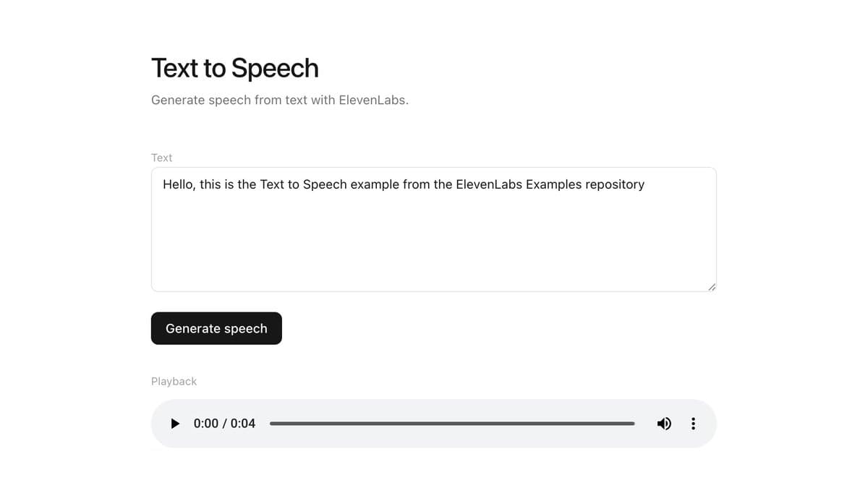Viewport: 868px width, 488px height.
Task: Click the word "ElevenLabs" in the textarea
Action: pos(489,184)
